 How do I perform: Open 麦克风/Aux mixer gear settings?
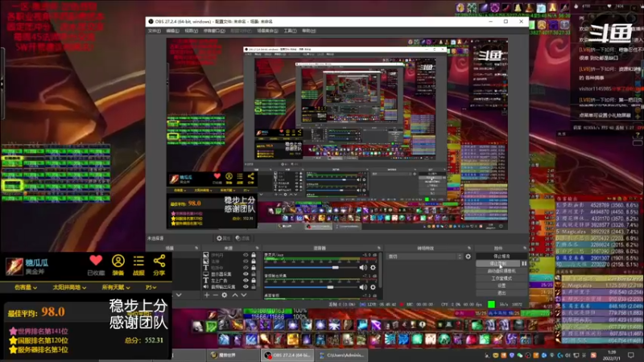(373, 268)
